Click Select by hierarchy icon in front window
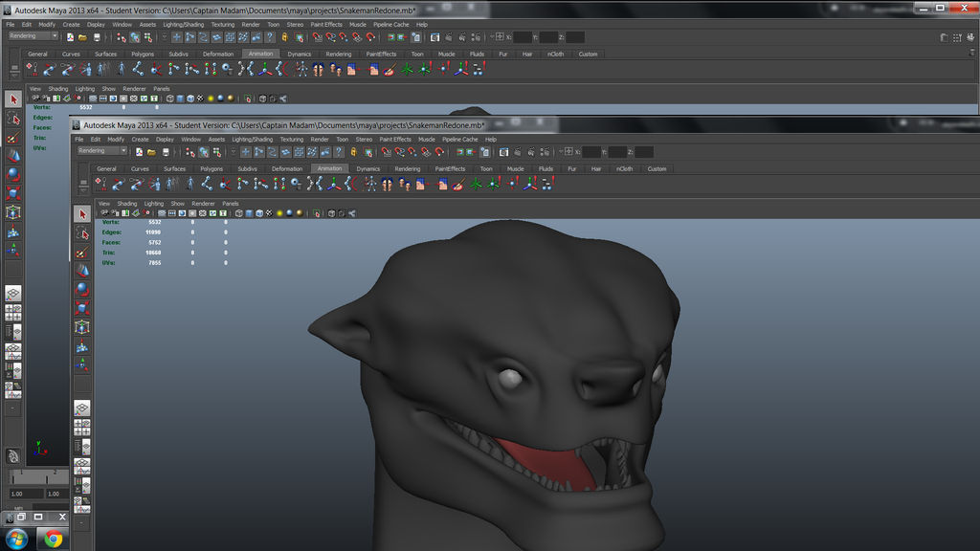Image resolution: width=980 pixels, height=551 pixels. coord(190,152)
